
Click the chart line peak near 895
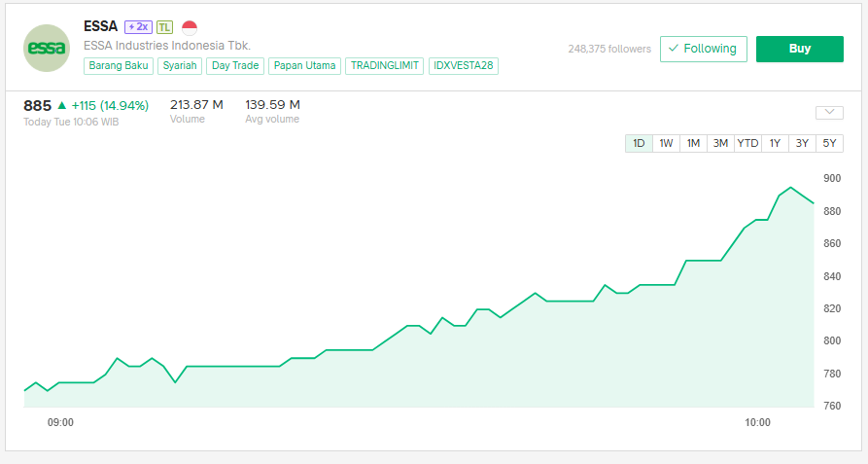click(790, 188)
